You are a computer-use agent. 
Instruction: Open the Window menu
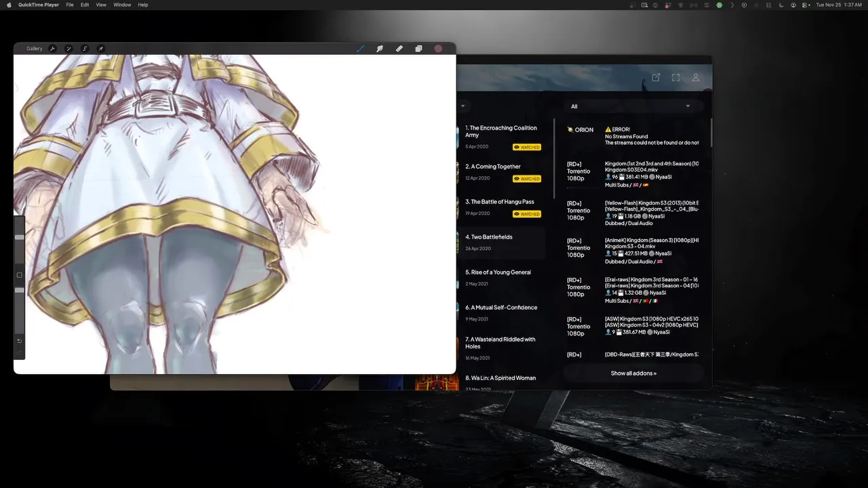(122, 5)
